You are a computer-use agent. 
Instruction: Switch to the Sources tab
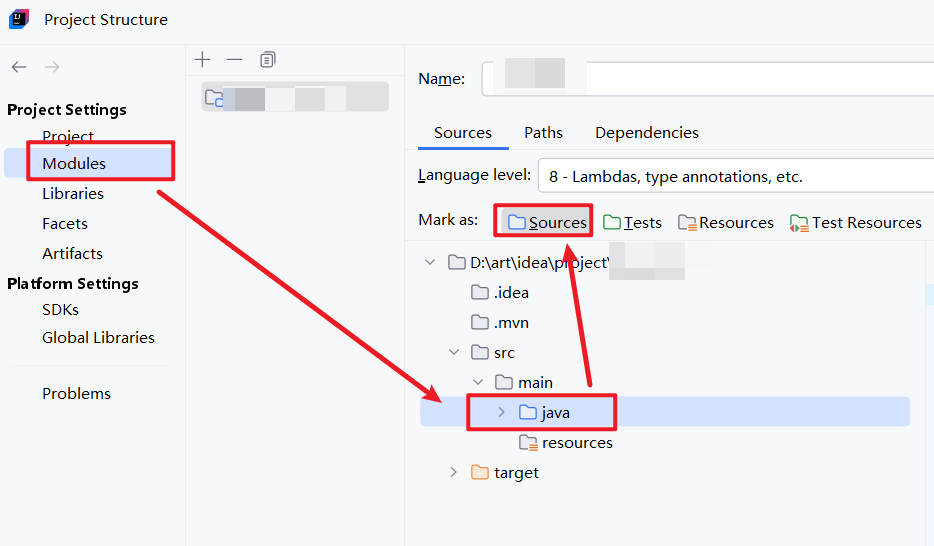pyautogui.click(x=463, y=132)
